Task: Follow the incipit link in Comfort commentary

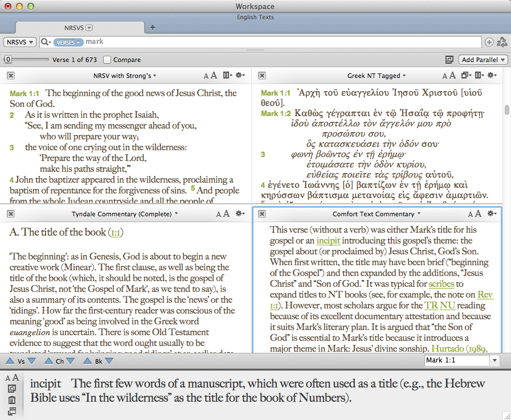Action: (328, 241)
